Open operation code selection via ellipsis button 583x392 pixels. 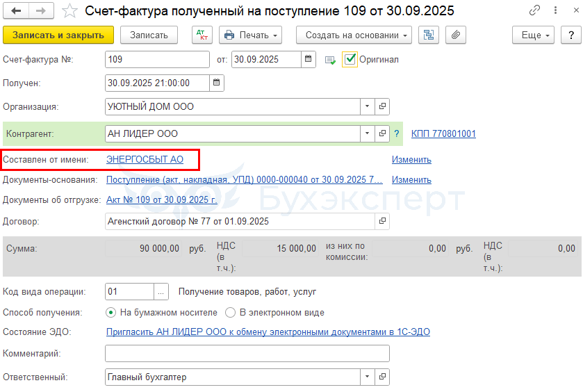click(161, 292)
